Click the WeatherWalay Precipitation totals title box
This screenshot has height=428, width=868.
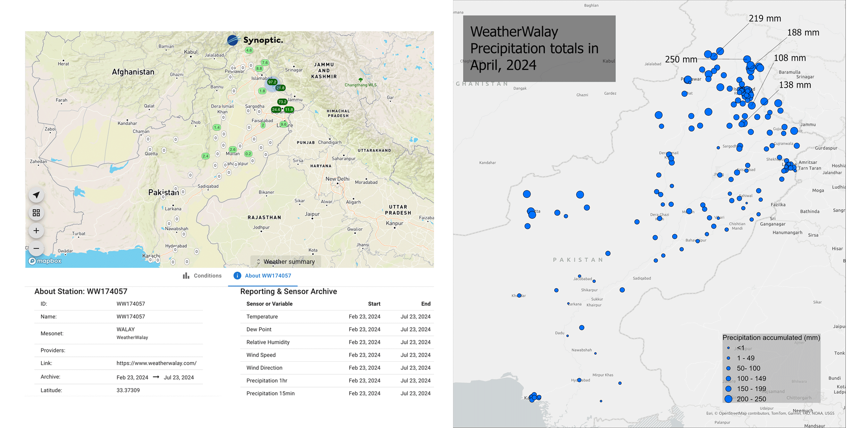(539, 49)
